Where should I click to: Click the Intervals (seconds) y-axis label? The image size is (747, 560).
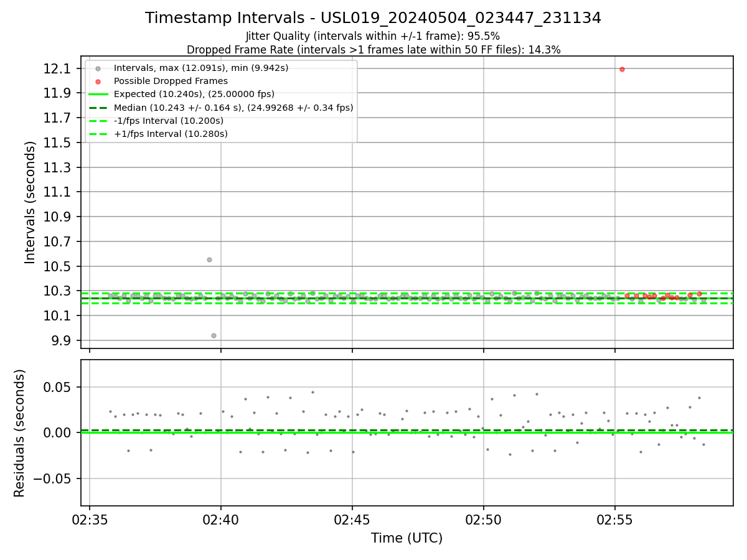[x=31, y=202]
